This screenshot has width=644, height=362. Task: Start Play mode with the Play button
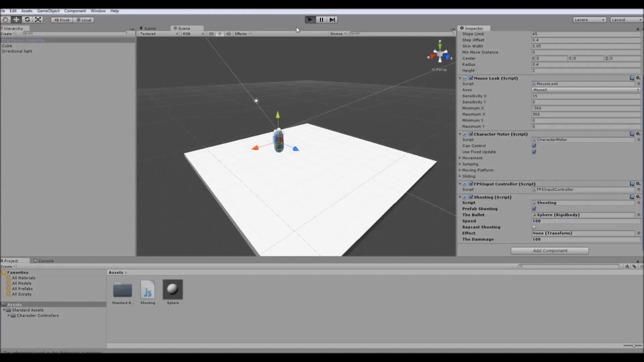coord(310,20)
